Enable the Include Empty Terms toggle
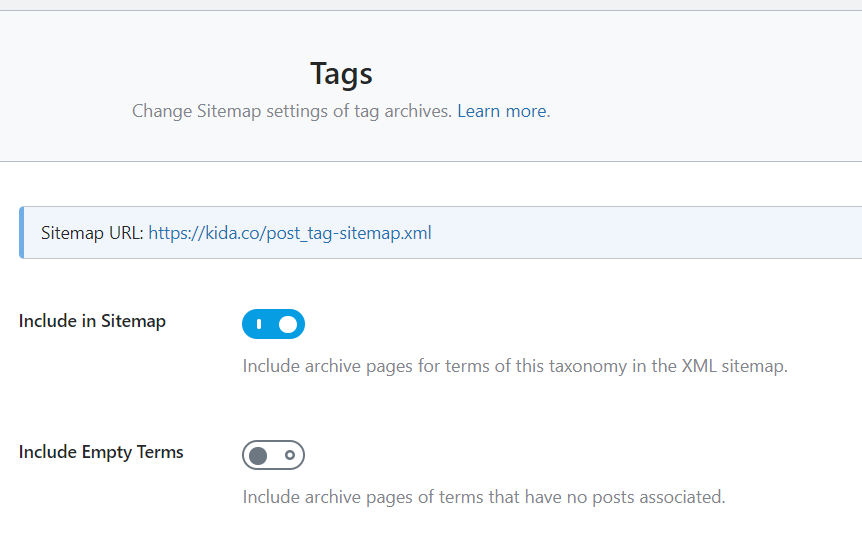This screenshot has width=862, height=543. 273,455
